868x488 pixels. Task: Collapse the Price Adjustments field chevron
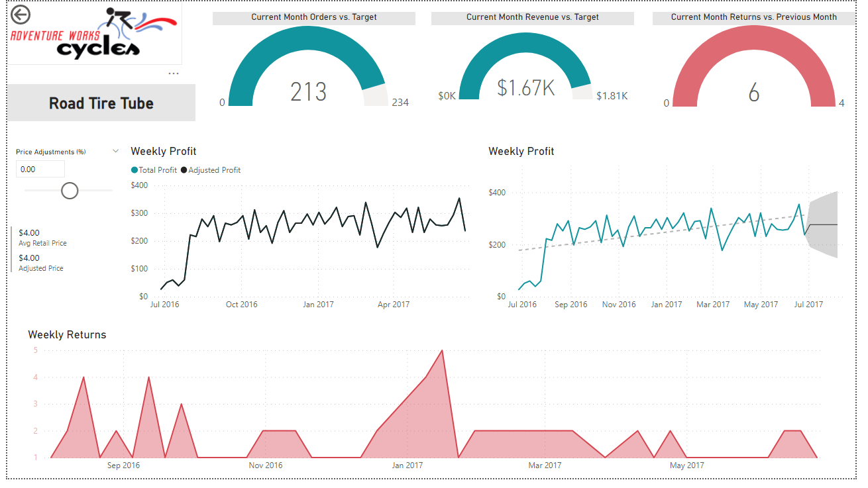[116, 151]
